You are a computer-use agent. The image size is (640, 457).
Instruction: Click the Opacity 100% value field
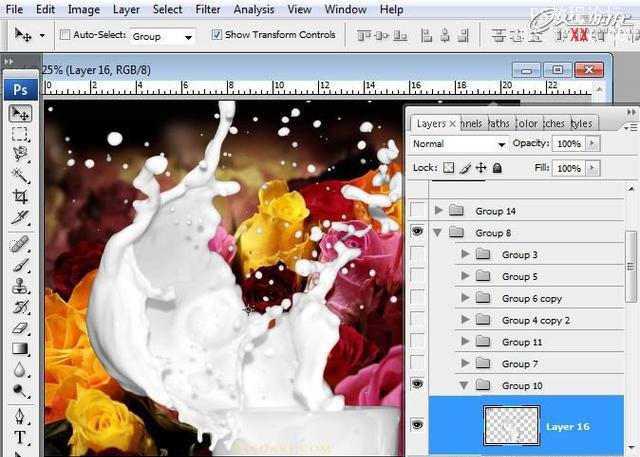click(569, 144)
